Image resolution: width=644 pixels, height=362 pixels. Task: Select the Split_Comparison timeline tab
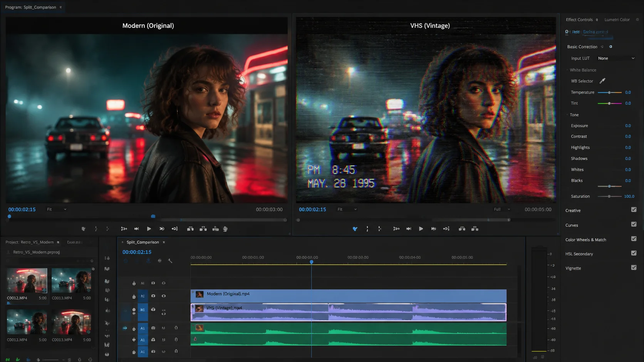coord(143,242)
